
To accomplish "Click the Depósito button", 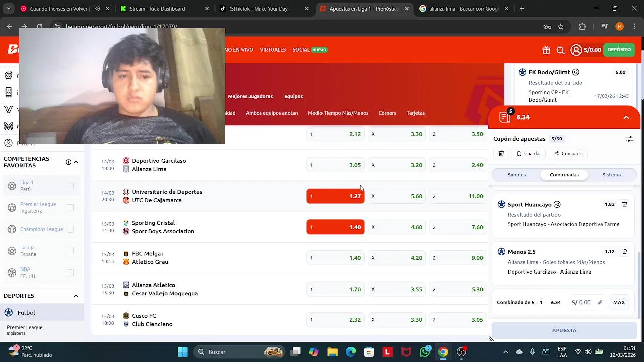I will point(619,50).
